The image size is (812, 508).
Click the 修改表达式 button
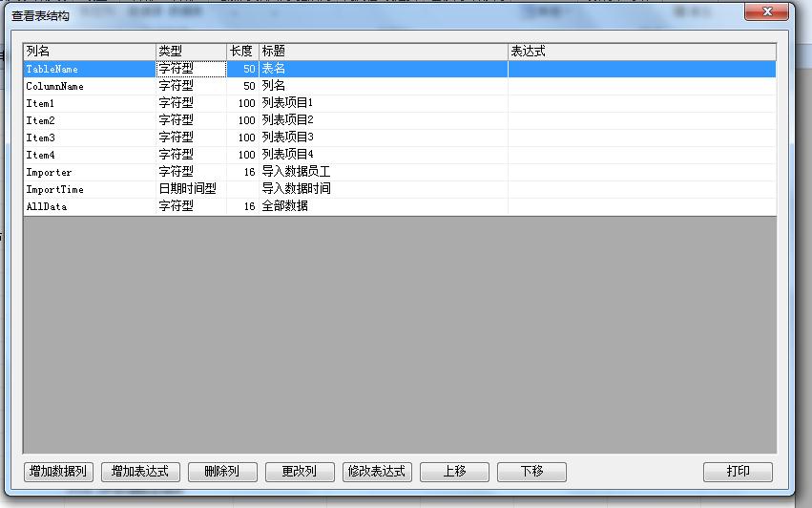(377, 472)
